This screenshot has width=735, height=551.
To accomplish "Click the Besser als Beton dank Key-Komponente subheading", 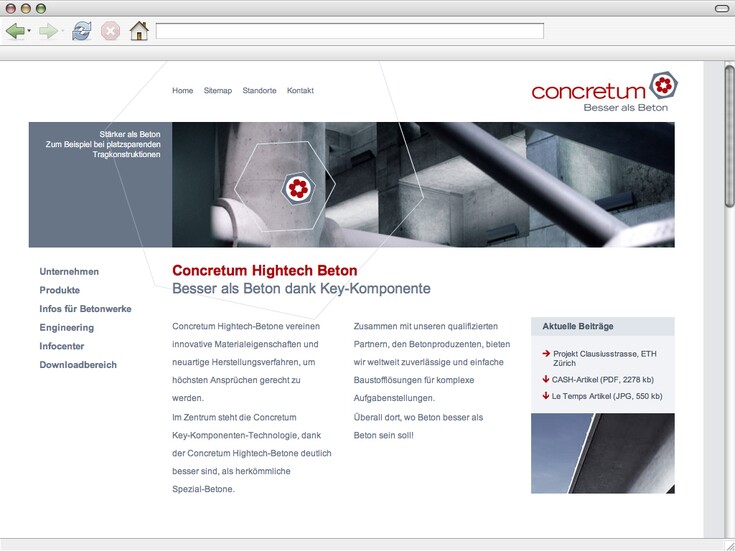I will 301,288.
